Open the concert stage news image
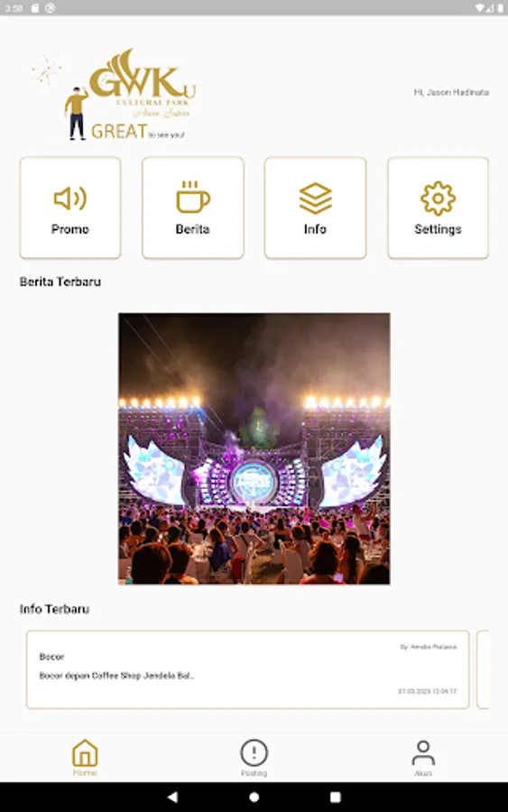Viewport: 508px width, 812px height. 254,448
